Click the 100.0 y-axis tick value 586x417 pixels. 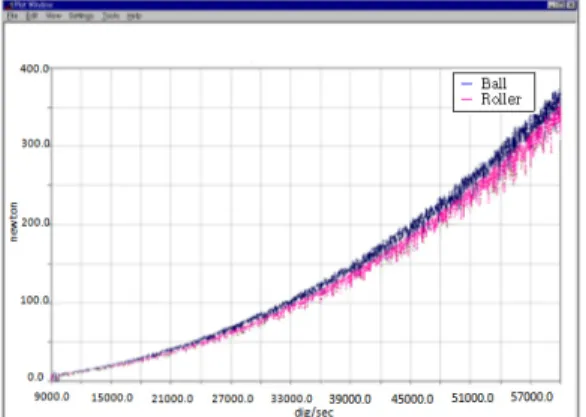[34, 300]
